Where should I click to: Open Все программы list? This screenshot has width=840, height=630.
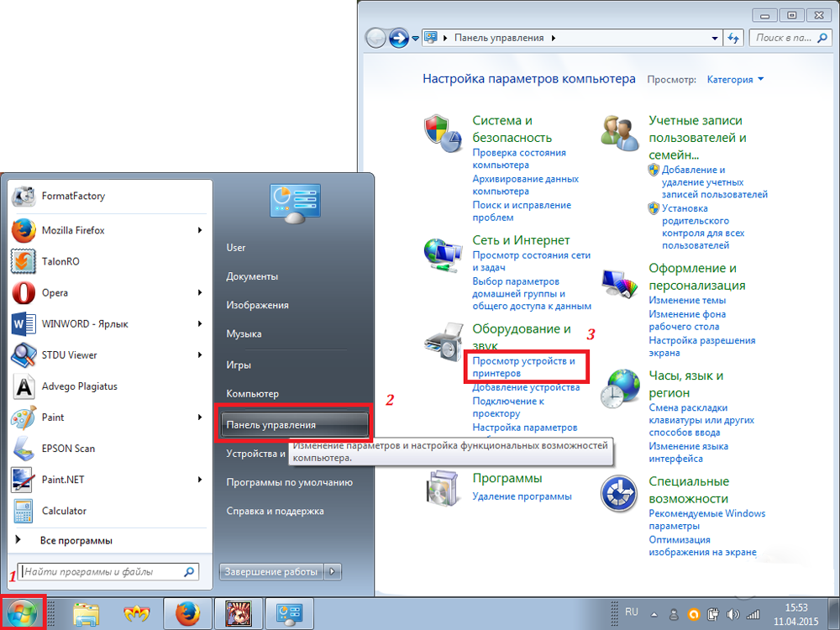76,541
